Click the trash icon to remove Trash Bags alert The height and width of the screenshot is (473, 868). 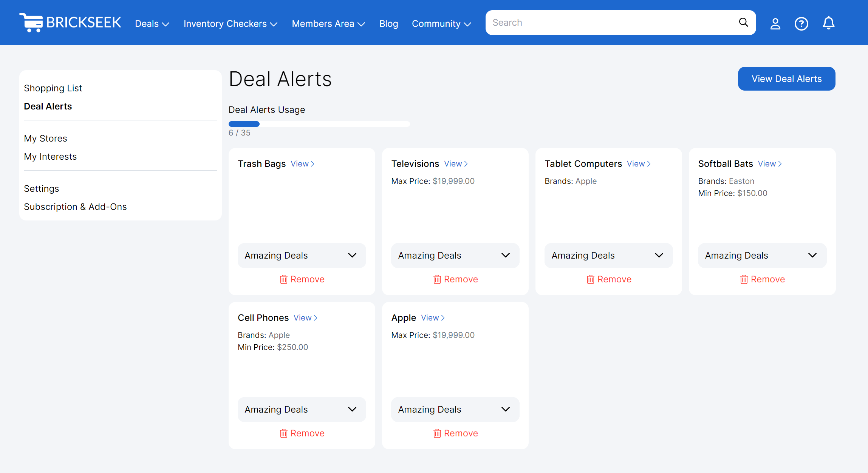[284, 279]
